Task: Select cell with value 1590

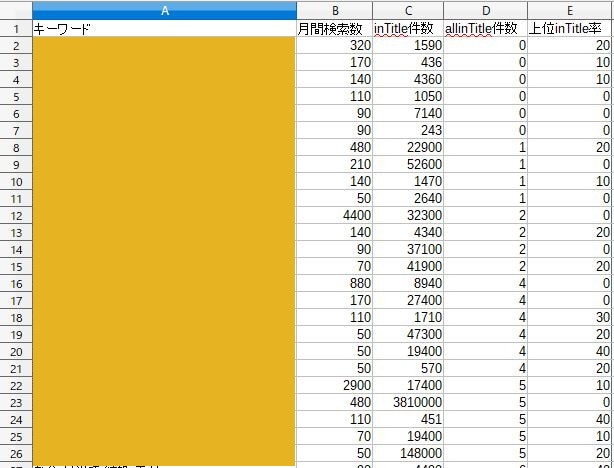Action: pos(408,45)
